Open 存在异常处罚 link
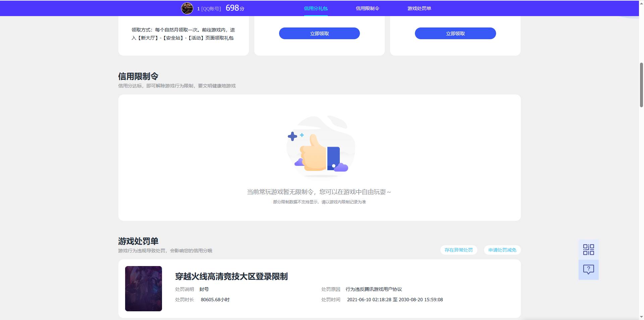 [x=459, y=250]
